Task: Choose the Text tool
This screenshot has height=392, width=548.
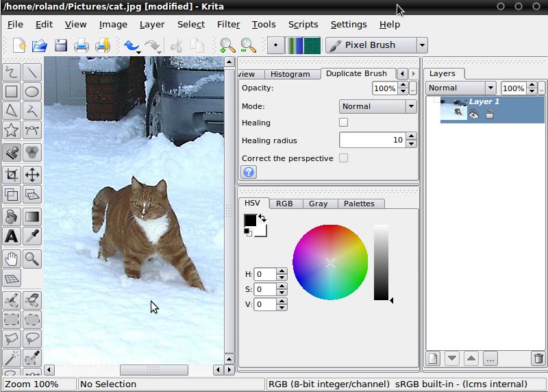Action: click(x=12, y=236)
